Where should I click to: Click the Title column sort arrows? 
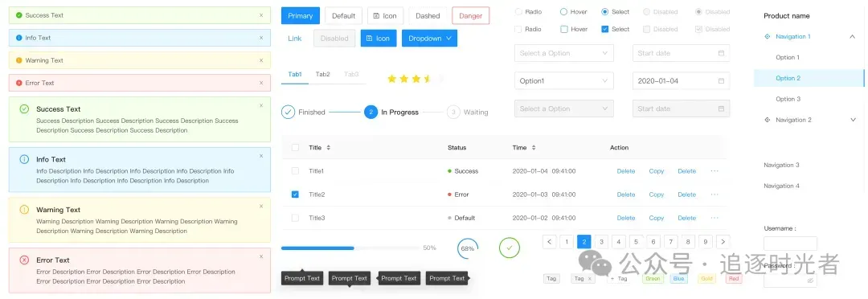tap(328, 148)
